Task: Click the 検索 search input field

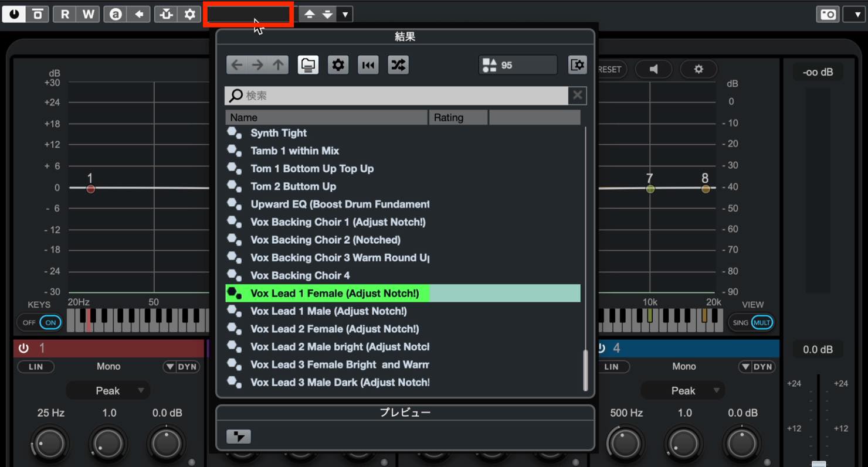Action: pos(397,96)
